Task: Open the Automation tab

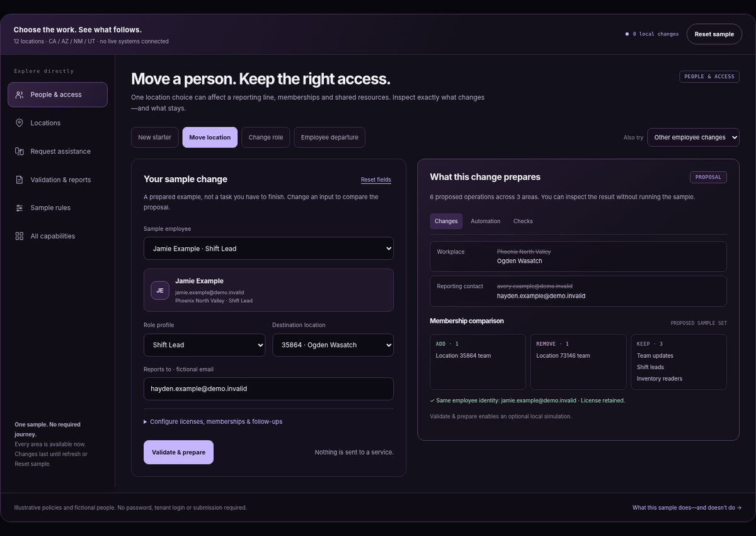Action: coord(486,221)
